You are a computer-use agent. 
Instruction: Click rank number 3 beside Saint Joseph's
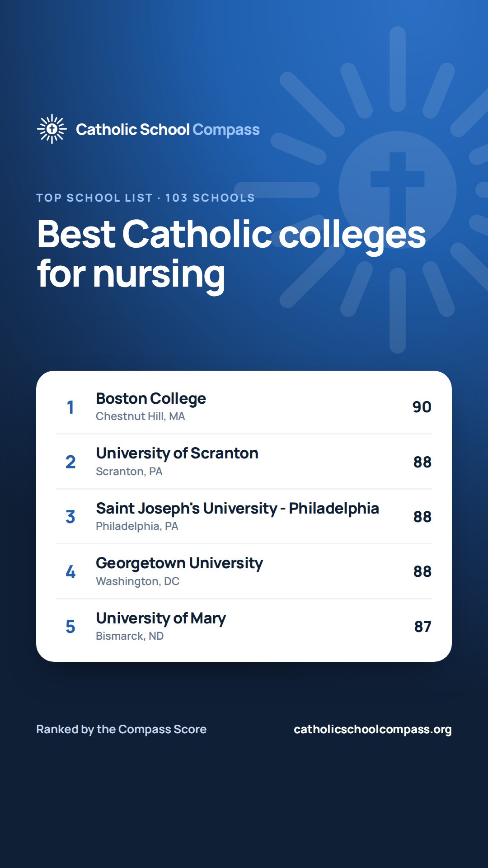pyautogui.click(x=70, y=517)
